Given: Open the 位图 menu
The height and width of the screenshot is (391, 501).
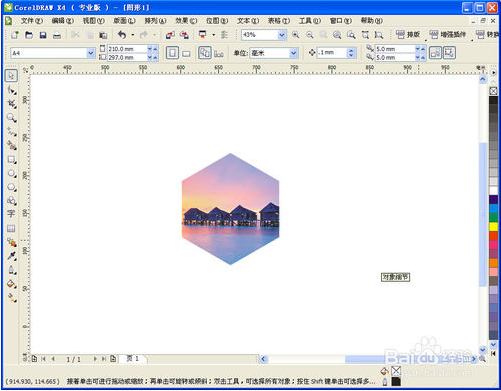Looking at the screenshot, I should click(x=217, y=21).
